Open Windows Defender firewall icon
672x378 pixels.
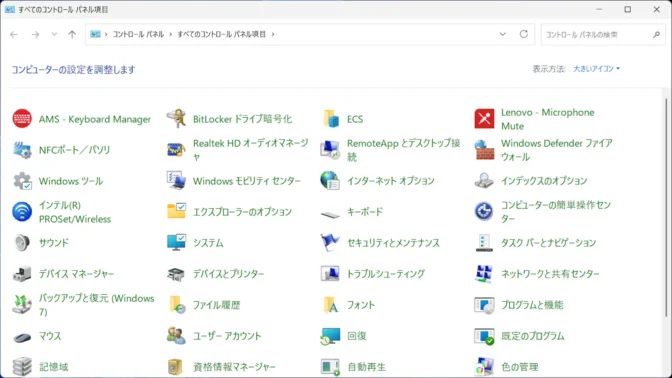pos(484,150)
